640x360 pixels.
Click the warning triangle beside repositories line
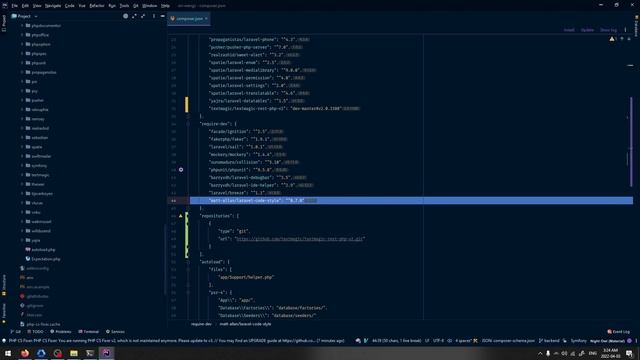(181, 216)
